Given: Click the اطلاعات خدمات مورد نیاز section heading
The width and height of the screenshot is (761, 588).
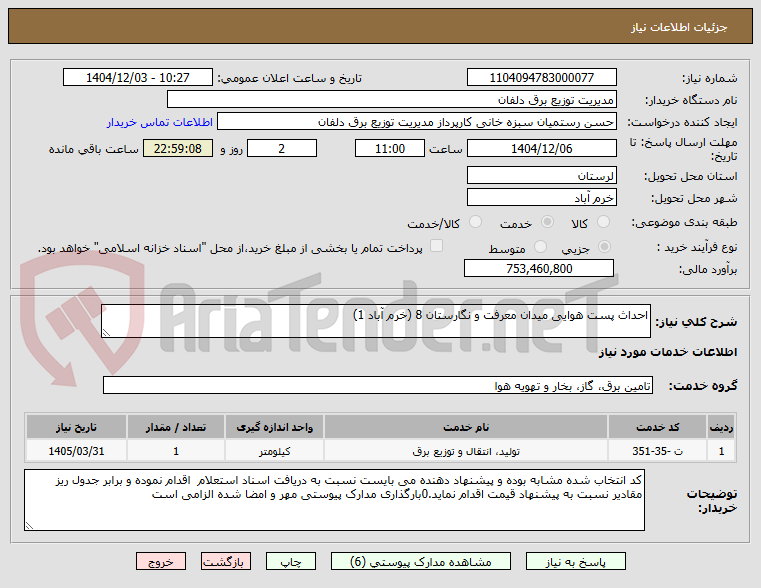Looking at the screenshot, I should tap(668, 352).
